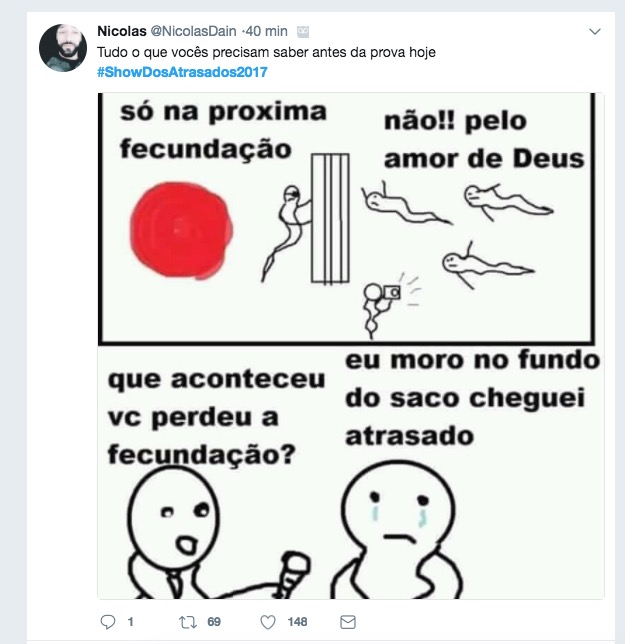Open the Nicolas display name profile link
This screenshot has height=644, width=625.
pos(122,31)
